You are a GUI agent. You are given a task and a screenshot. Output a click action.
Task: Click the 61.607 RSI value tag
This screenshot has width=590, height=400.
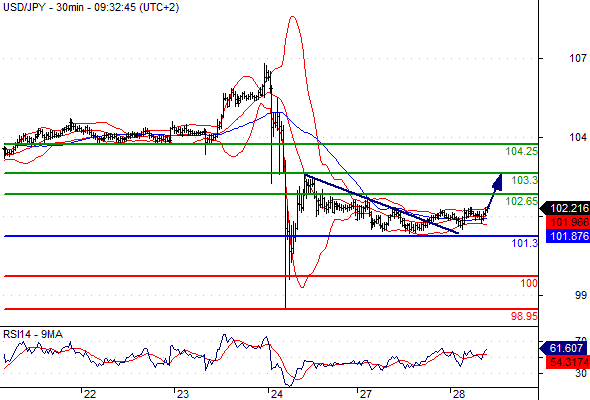[565, 348]
